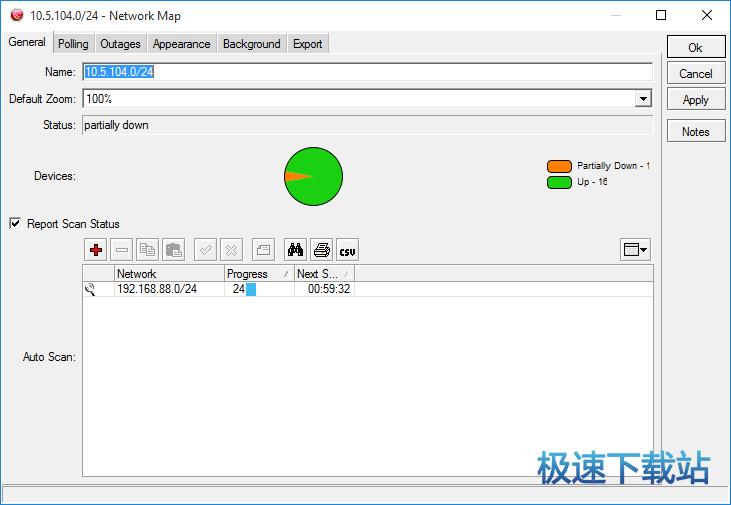This screenshot has width=731, height=505.
Task: Toggle the Report Scan Status checkbox
Action: point(16,224)
